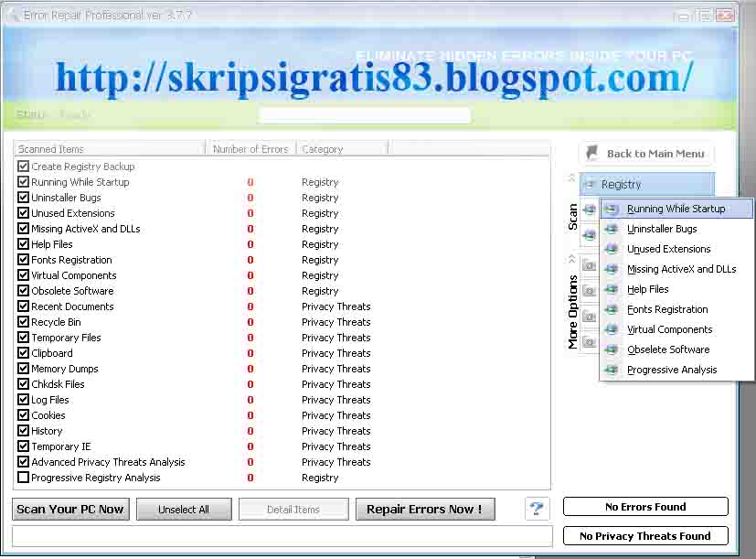Click the Category column header
Screen dimensions: 756x559
[x=342, y=149]
